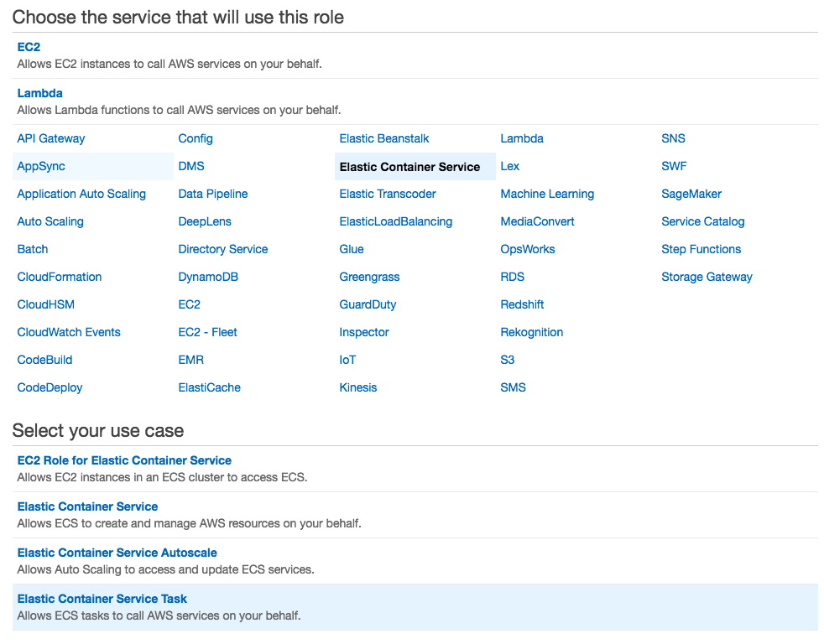
Task: Select the Machine Learning service
Action: 547,194
